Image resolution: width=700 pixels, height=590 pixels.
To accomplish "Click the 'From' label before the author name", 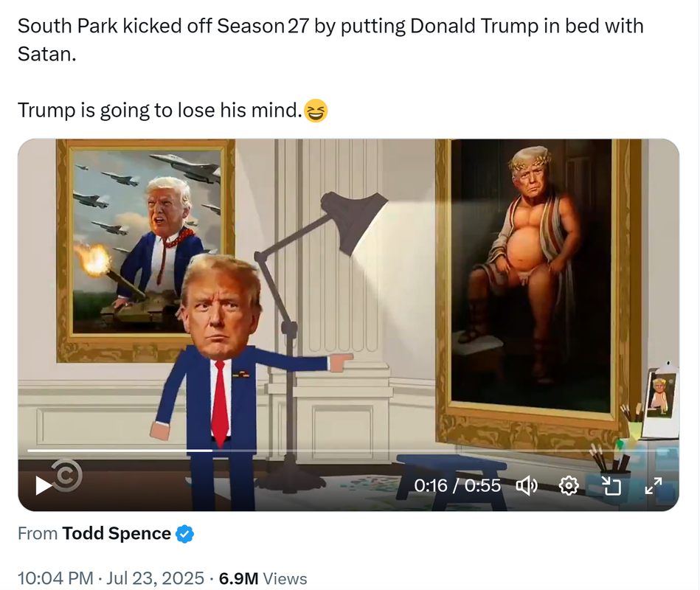I will [x=38, y=534].
